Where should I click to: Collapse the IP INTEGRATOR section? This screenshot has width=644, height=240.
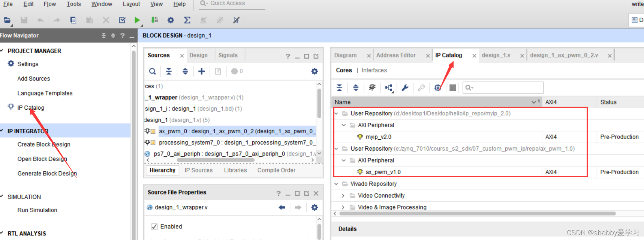2,131
